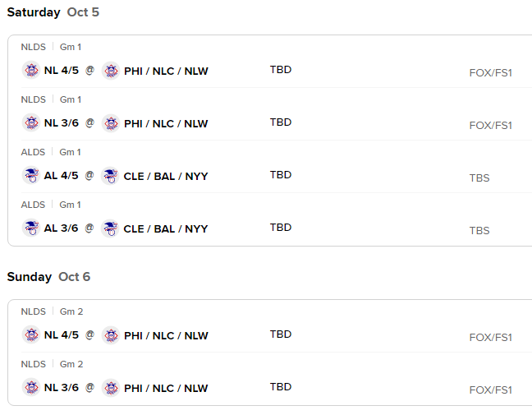Click TBD time for AL 3/6 game
Screen dimensions: 532x415
click(x=281, y=227)
